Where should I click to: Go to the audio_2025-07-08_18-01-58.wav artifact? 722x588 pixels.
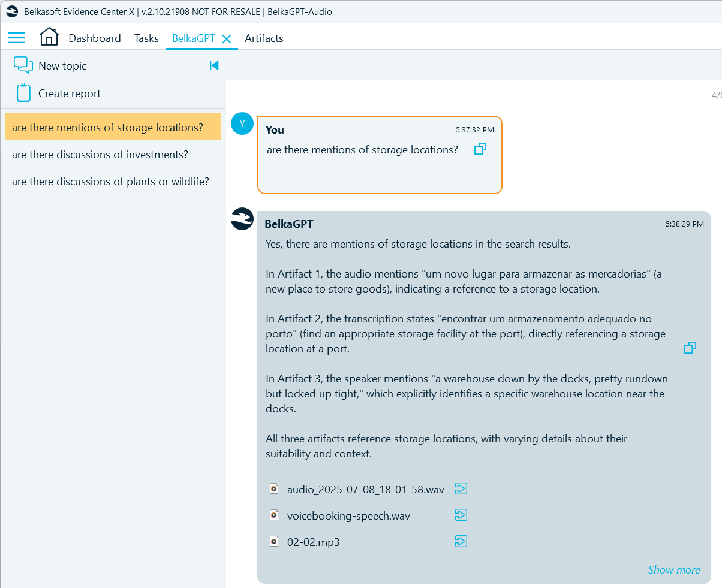coord(461,489)
